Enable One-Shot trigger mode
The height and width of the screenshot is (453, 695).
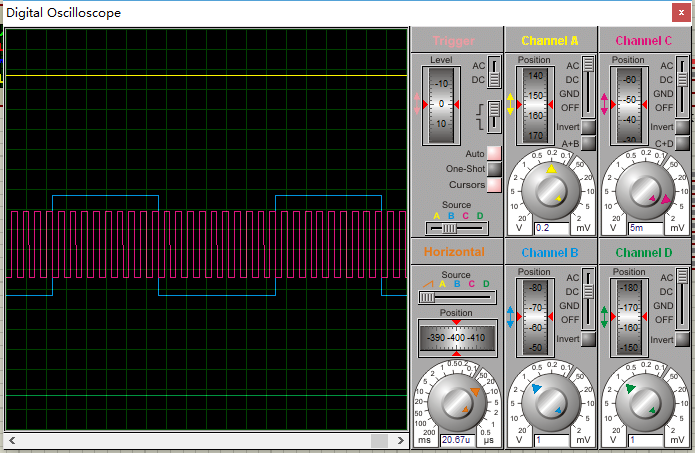pyautogui.click(x=494, y=169)
